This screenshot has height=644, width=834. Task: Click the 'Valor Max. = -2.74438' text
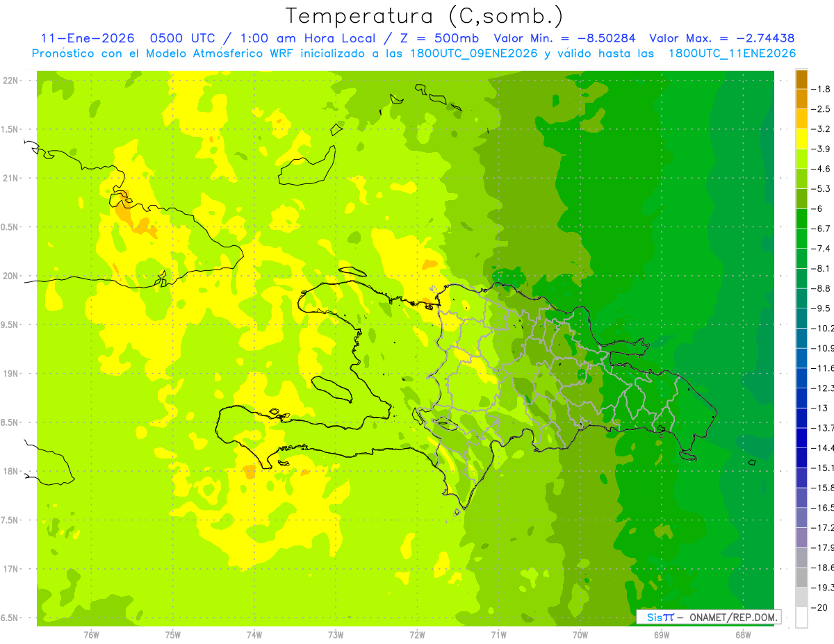pos(722,38)
